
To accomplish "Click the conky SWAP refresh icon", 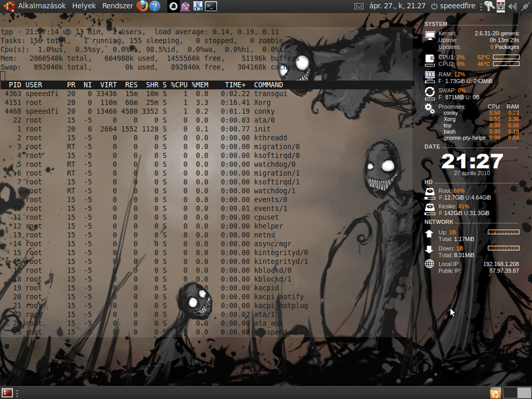I will click(x=430, y=94).
